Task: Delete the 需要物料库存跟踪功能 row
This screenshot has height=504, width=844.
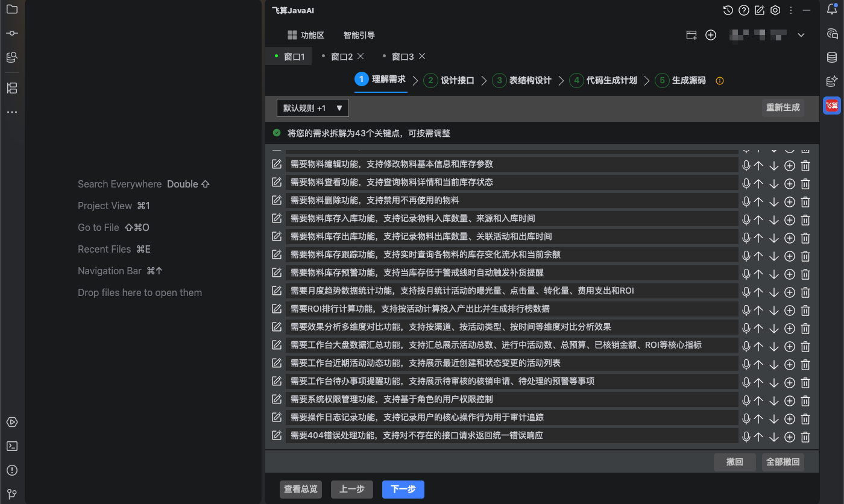Action: coord(805,256)
